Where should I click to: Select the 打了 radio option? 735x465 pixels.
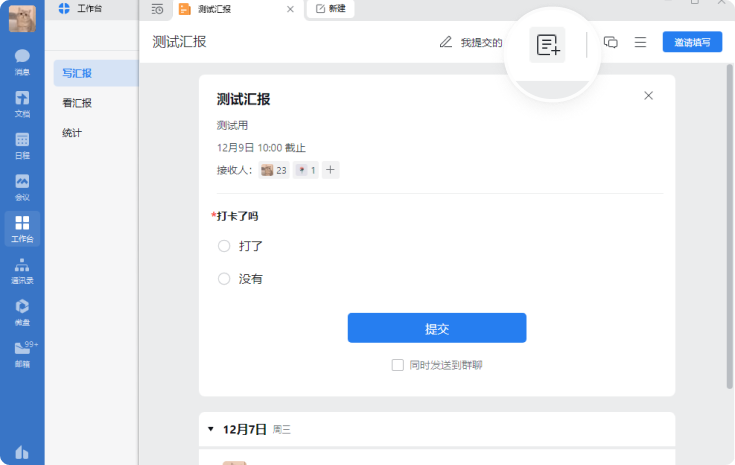point(224,246)
